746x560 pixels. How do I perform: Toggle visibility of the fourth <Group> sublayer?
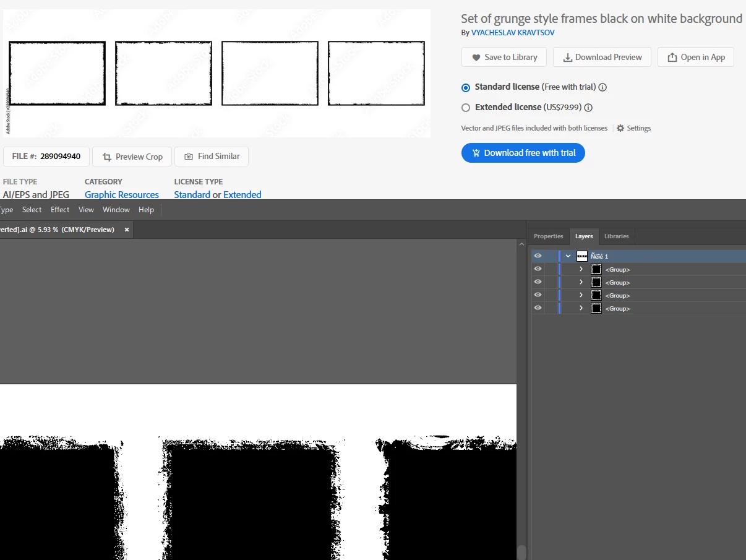click(538, 308)
